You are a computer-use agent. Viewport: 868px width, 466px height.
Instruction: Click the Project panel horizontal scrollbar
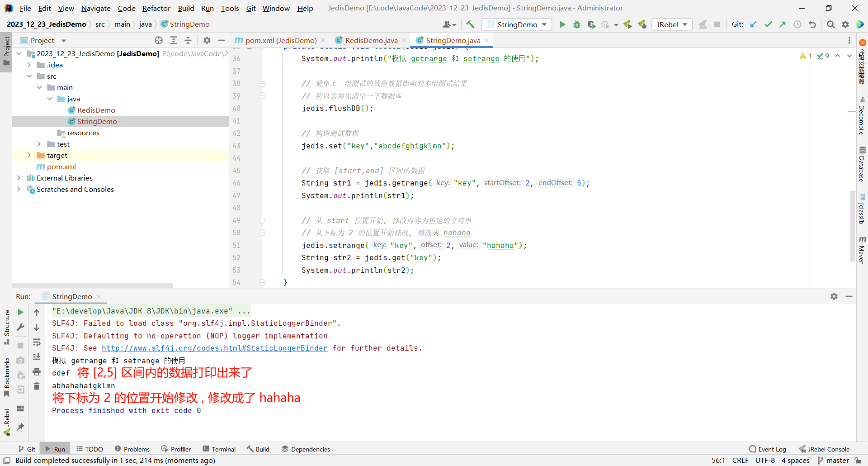[x=93, y=285]
